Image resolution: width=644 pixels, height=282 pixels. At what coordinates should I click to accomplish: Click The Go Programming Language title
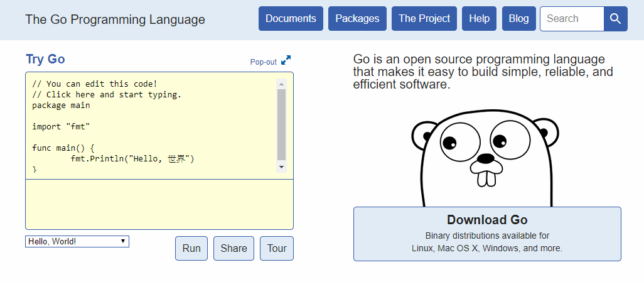click(x=115, y=19)
